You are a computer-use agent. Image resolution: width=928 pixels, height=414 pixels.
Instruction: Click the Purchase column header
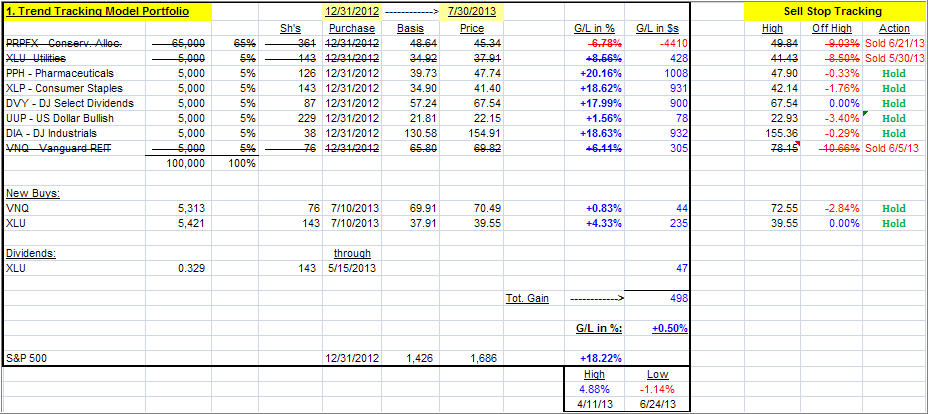(352, 28)
